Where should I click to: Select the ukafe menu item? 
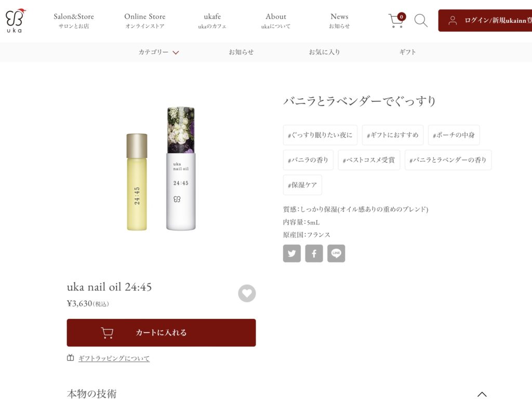click(212, 20)
